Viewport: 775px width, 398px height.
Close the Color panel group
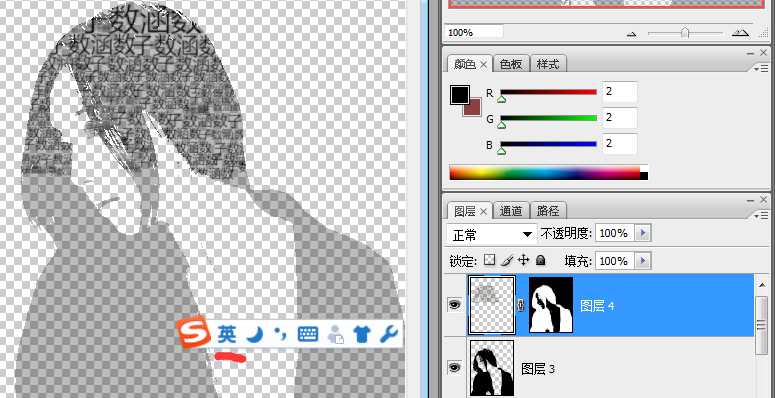click(765, 52)
